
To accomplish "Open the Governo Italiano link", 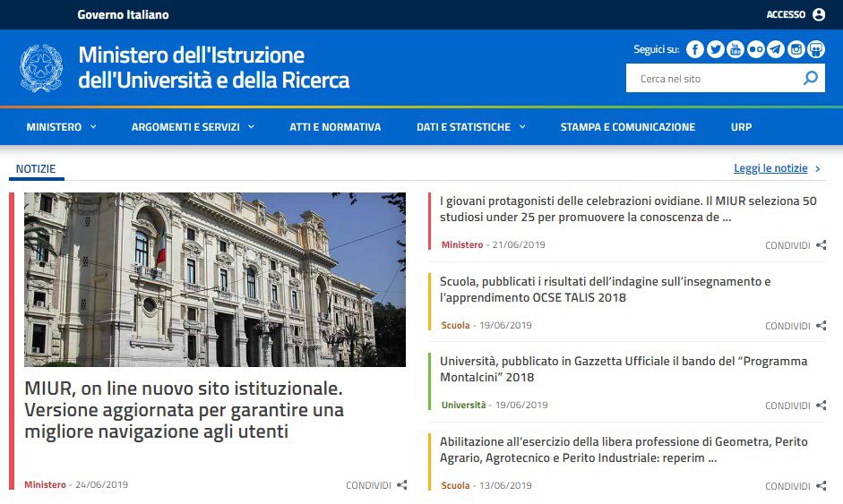I will [123, 14].
